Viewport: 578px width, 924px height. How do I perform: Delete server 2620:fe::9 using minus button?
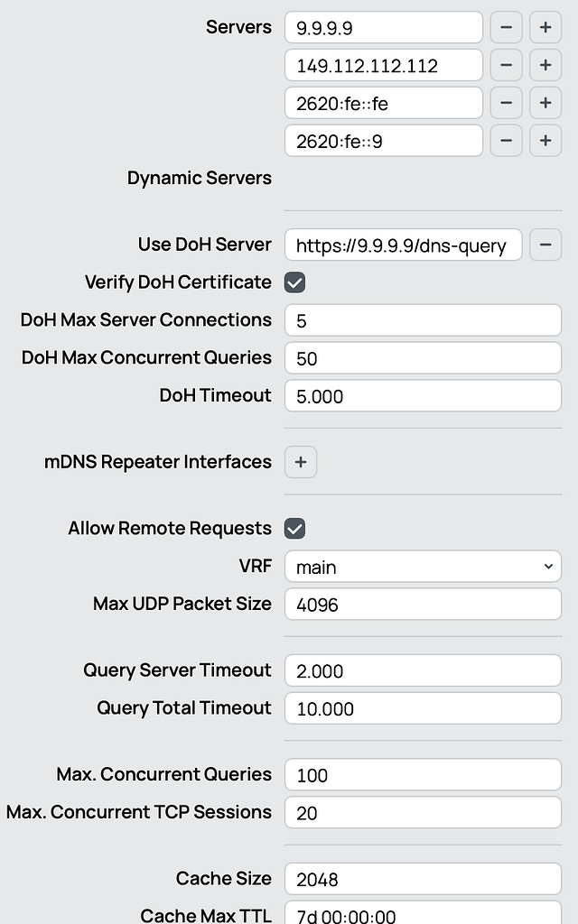[x=506, y=141]
